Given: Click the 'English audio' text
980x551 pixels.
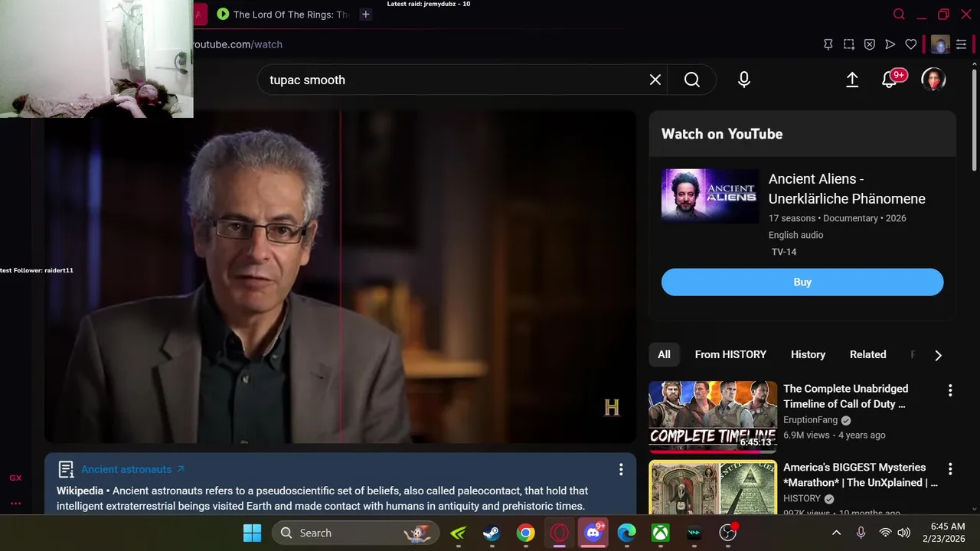Looking at the screenshot, I should 796,235.
